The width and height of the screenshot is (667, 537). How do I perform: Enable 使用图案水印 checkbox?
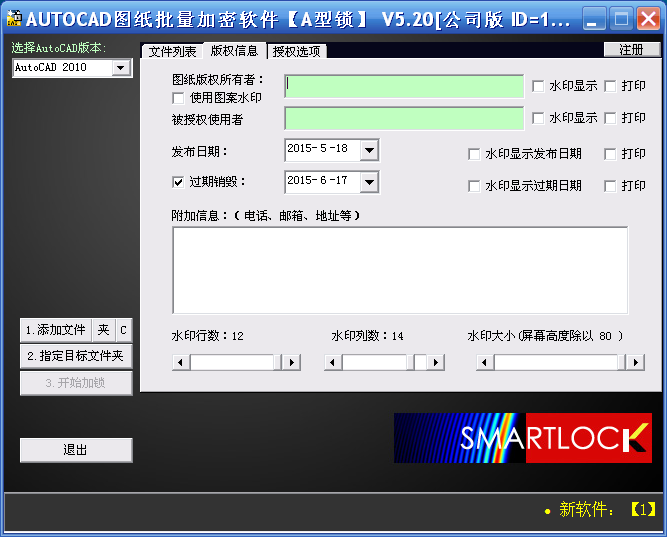coord(178,98)
